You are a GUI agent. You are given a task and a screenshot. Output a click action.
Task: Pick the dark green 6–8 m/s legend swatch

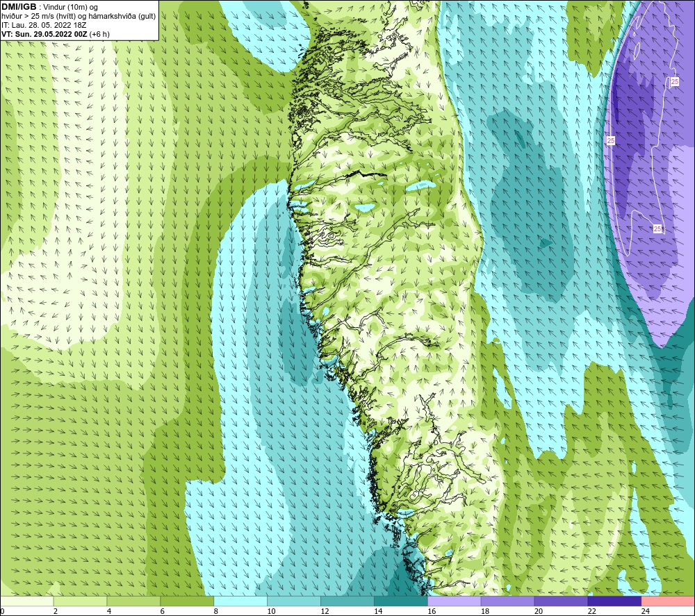click(x=187, y=601)
